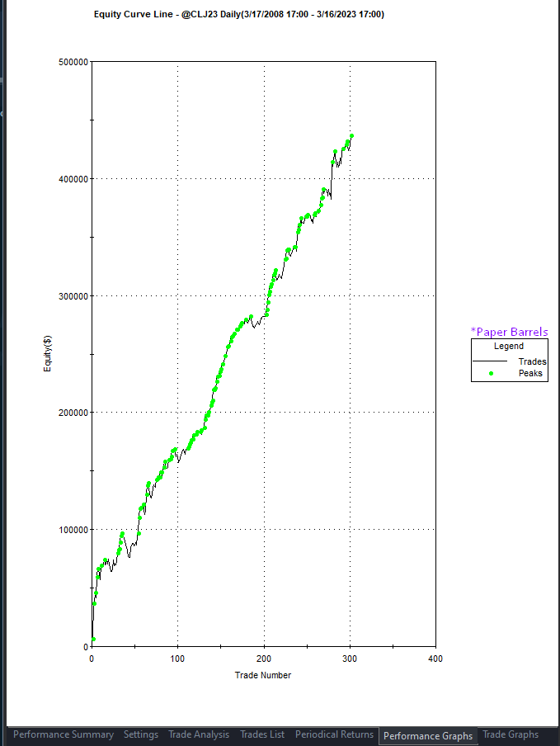
Task: Click the 500000 y-axis value
Action: (73, 63)
